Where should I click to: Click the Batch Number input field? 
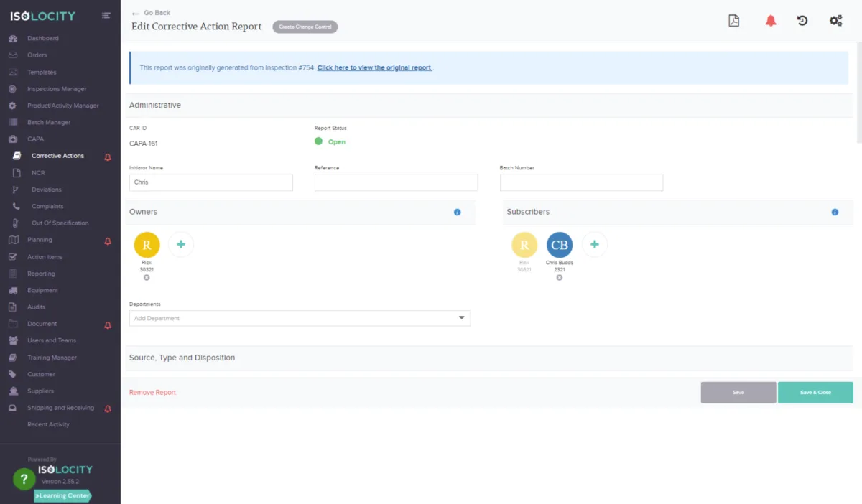581,182
